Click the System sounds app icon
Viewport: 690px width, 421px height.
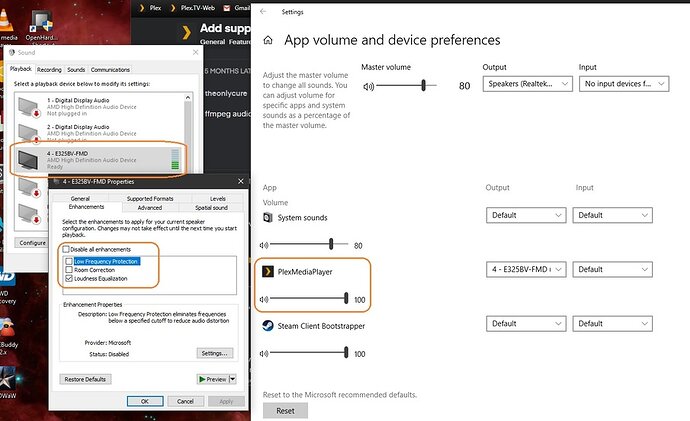pyautogui.click(x=268, y=217)
